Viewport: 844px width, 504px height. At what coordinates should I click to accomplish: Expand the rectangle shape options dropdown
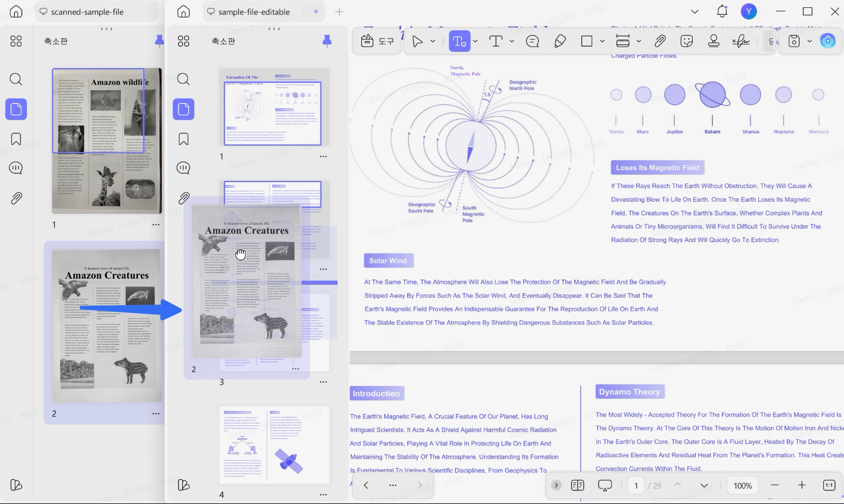[x=602, y=41]
